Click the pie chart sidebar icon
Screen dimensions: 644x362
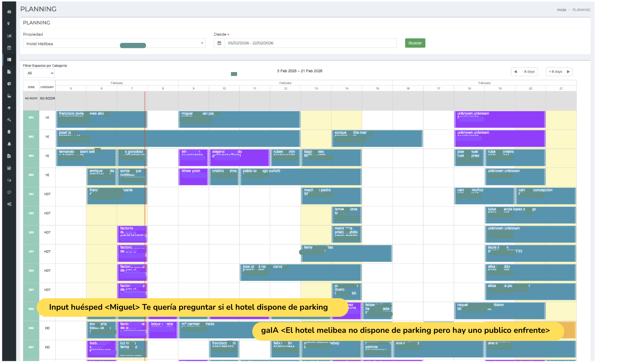9,84
